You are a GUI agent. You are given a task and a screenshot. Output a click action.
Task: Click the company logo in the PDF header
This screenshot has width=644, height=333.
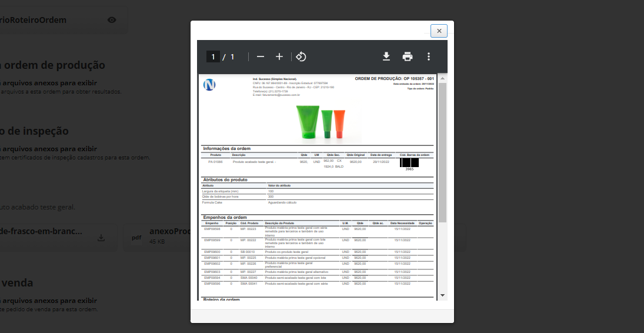[x=209, y=85]
